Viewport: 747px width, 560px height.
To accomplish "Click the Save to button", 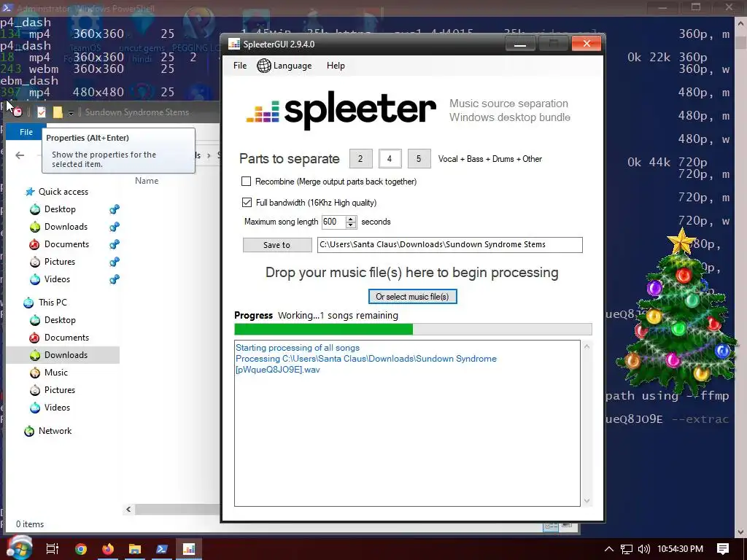I will click(276, 245).
